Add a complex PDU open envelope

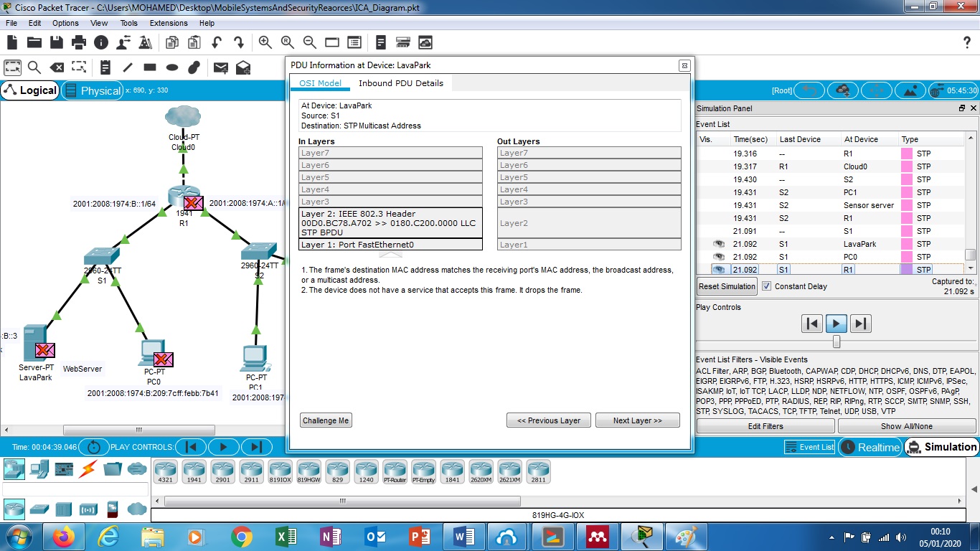(243, 67)
